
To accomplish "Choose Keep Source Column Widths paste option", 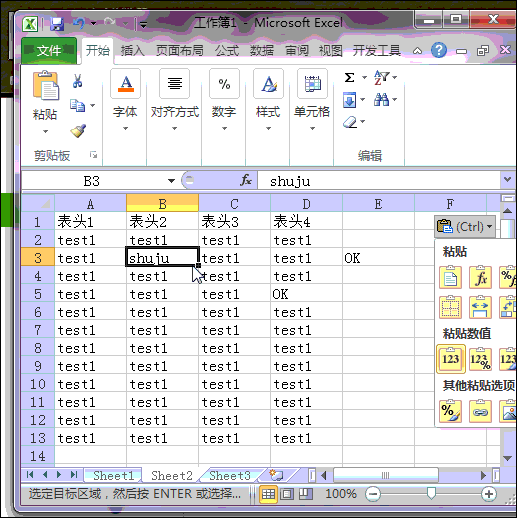I will [x=480, y=307].
